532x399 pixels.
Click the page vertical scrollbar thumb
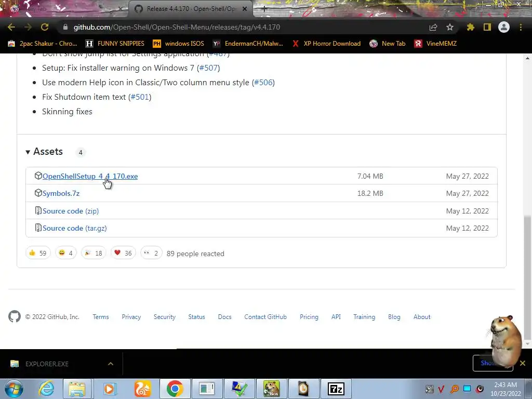coord(527,276)
